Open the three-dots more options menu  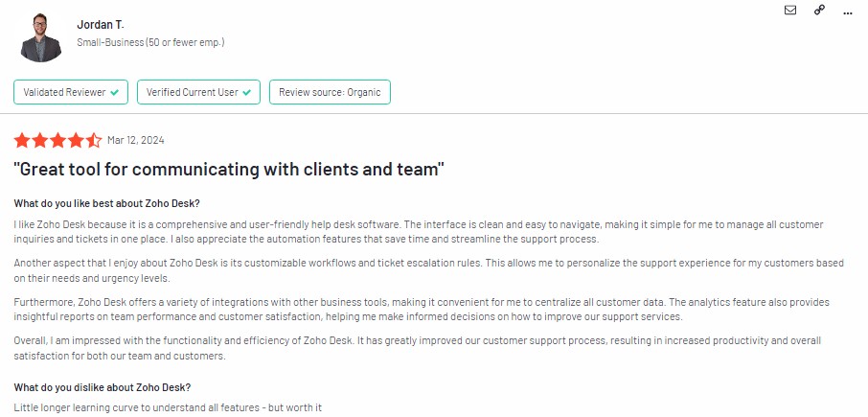point(848,12)
